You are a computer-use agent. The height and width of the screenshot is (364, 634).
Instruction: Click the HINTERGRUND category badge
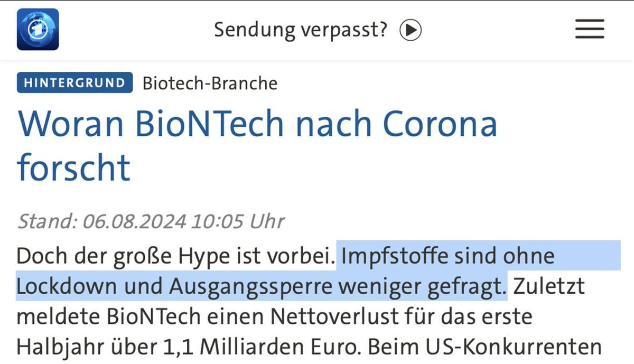(x=74, y=83)
